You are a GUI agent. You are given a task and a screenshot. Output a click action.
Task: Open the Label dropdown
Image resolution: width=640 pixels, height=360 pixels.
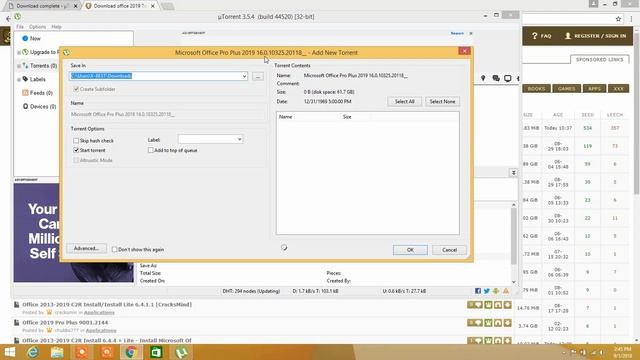tap(239, 140)
